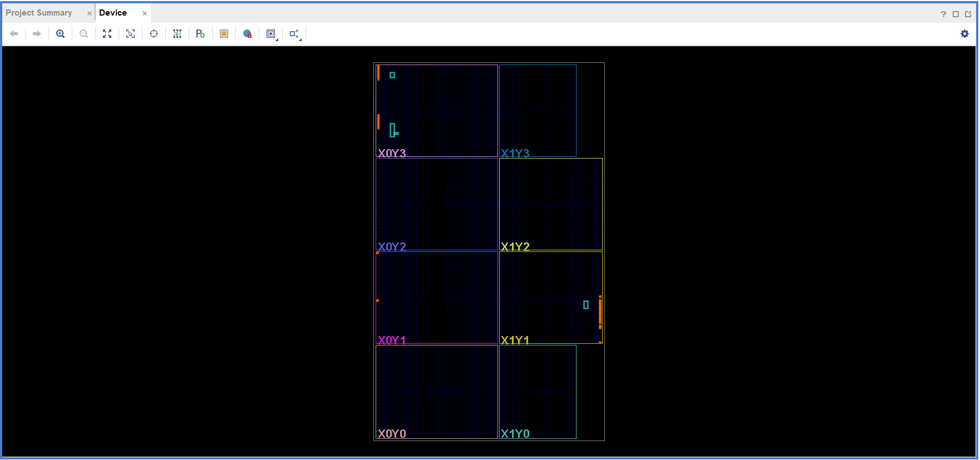Click the draw Pblock icon
Viewport: 980px width, 460px height.
pyautogui.click(x=200, y=34)
